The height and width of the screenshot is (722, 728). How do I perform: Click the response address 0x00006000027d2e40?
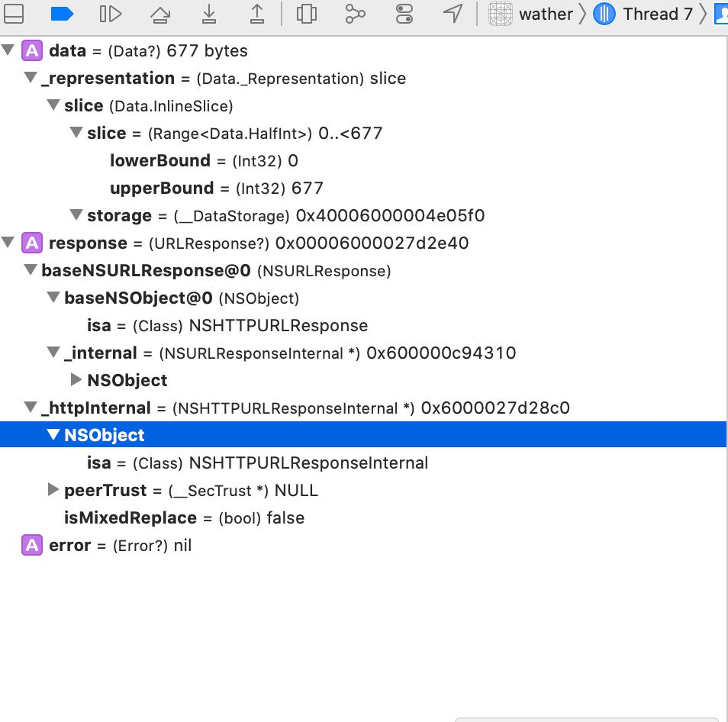point(372,243)
